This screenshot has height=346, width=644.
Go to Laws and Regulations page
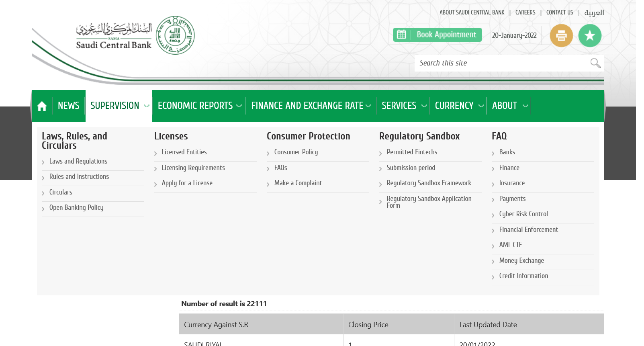click(78, 161)
